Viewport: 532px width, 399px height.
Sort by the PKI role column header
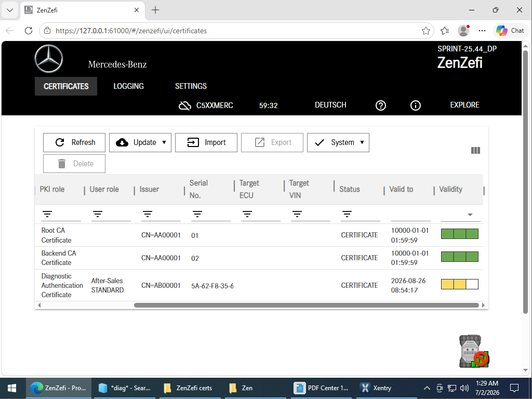[52, 189]
